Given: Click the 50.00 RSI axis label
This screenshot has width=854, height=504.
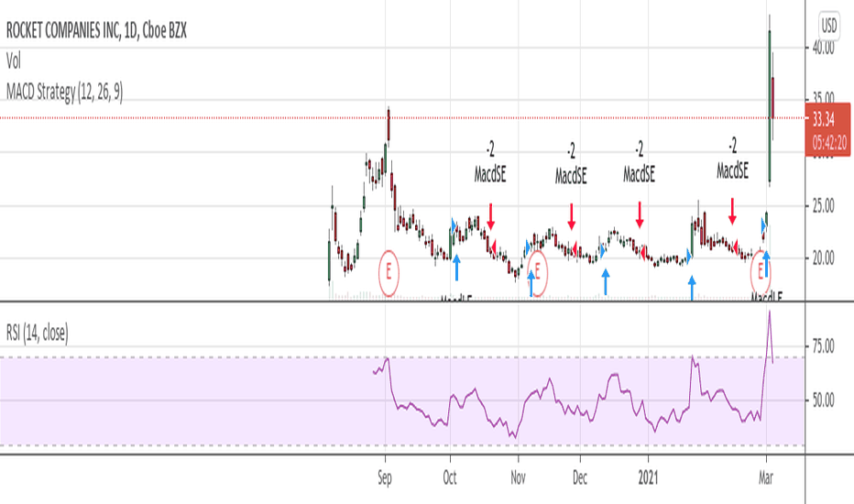Looking at the screenshot, I should (x=823, y=400).
